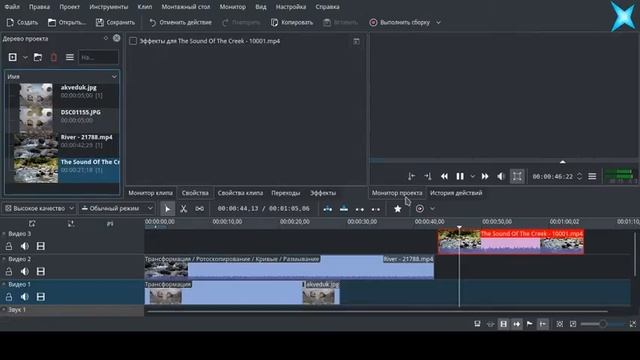Open project bin view options list icon

tap(70, 57)
